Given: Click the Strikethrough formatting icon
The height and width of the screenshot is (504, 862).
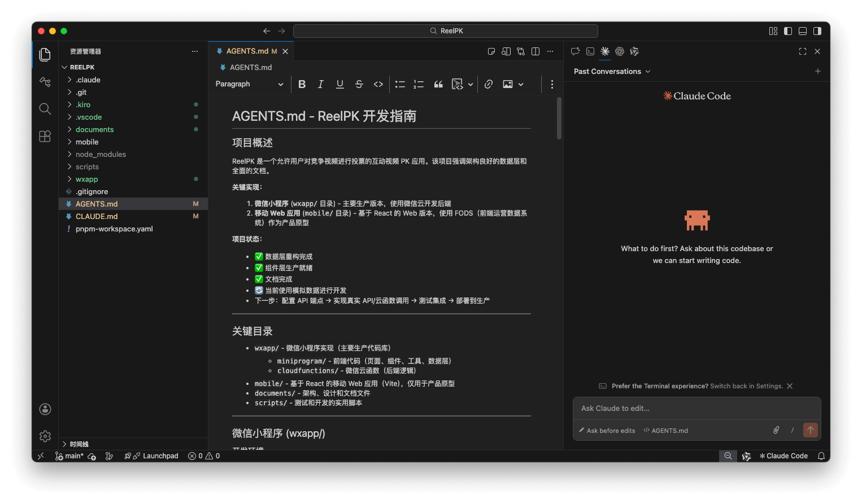Looking at the screenshot, I should (359, 84).
